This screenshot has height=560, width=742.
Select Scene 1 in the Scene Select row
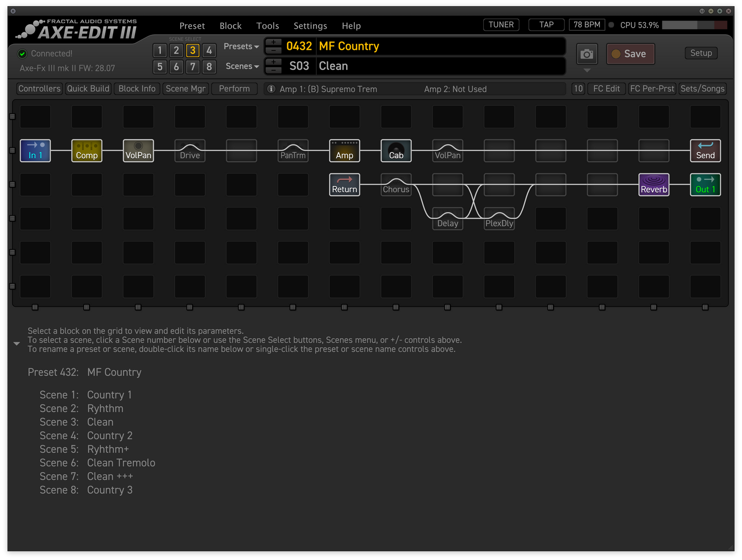click(x=160, y=50)
